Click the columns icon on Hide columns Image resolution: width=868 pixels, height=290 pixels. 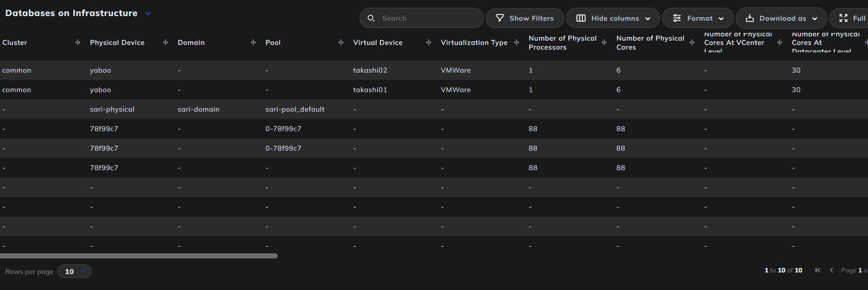click(x=581, y=18)
